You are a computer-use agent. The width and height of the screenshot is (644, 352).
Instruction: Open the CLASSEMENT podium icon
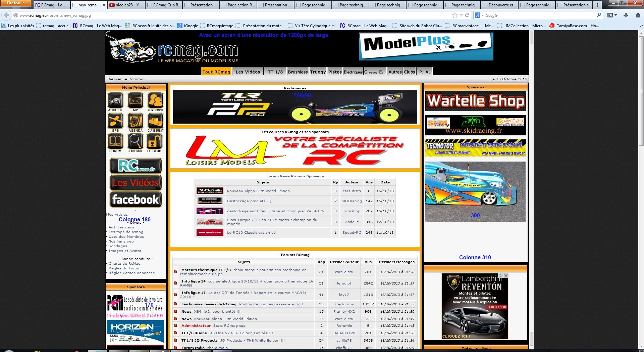click(x=156, y=121)
